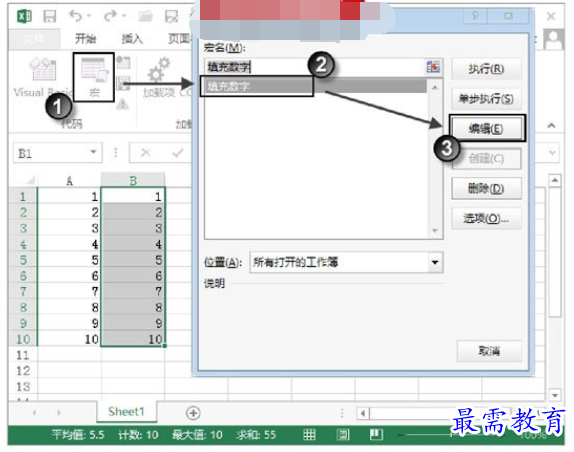Viewport: 574px width, 452px height.
Task: Click the range selector icon in macro name field
Action: pyautogui.click(x=433, y=67)
